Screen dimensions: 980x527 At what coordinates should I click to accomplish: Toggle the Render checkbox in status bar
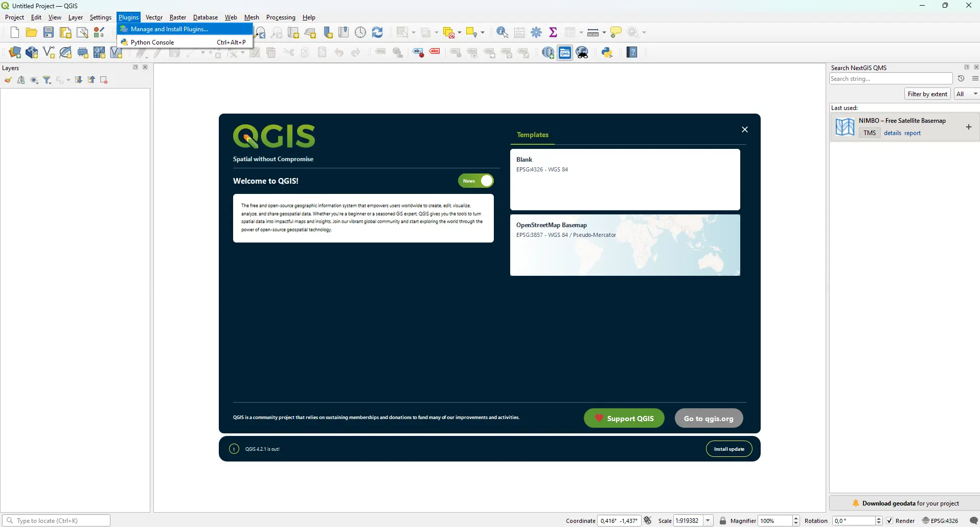[x=890, y=520]
